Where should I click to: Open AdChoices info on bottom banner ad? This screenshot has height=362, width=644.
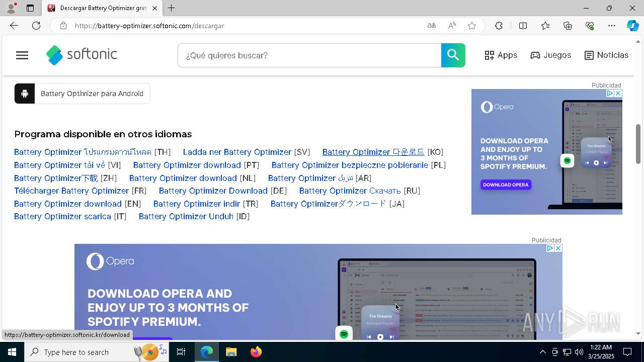click(550, 248)
